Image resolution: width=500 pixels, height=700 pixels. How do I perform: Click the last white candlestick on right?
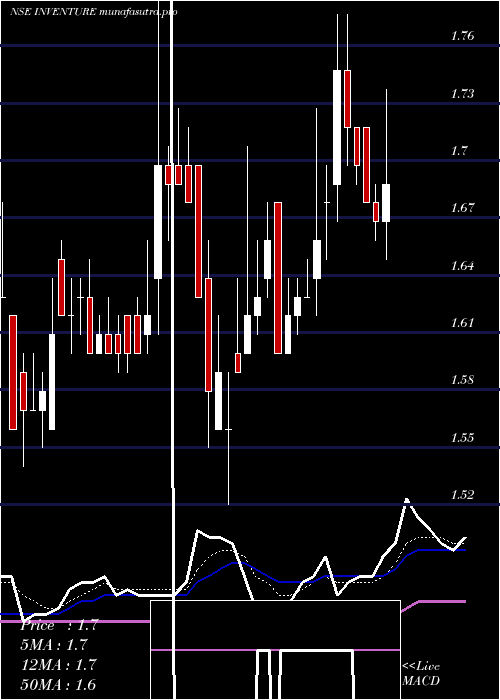pyautogui.click(x=386, y=203)
